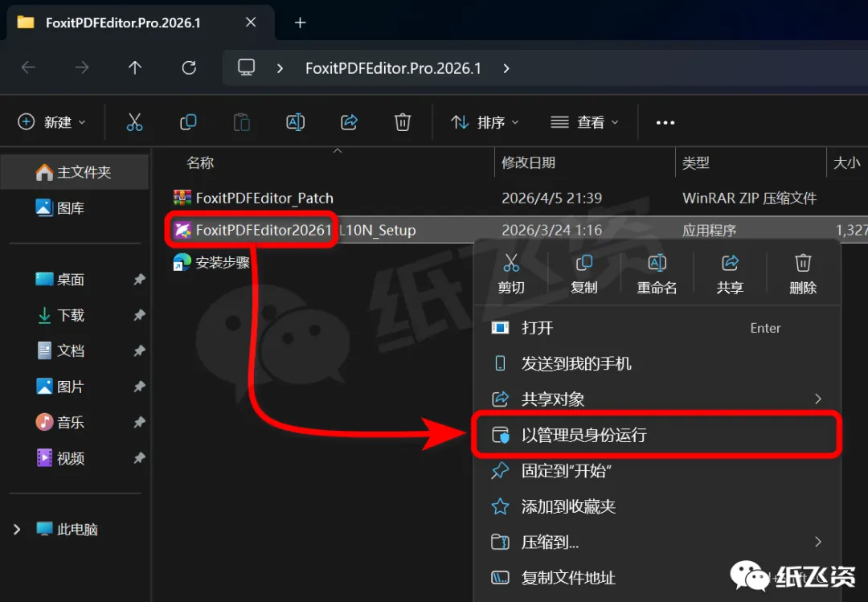Open the 查看 dropdown
Screen dimensions: 868x602
click(584, 122)
